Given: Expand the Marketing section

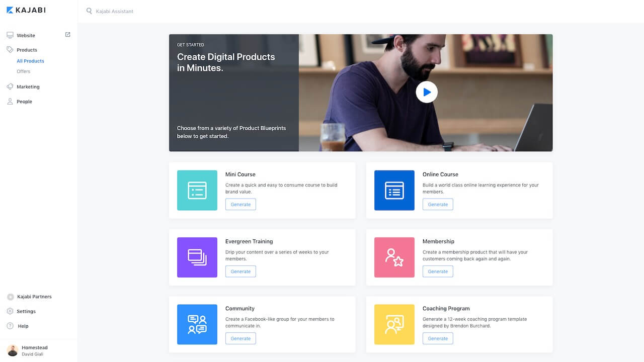Looking at the screenshot, I should click(28, 87).
